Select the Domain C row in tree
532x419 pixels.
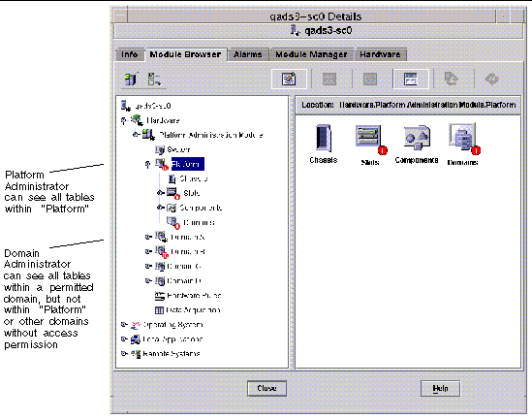coord(178,267)
